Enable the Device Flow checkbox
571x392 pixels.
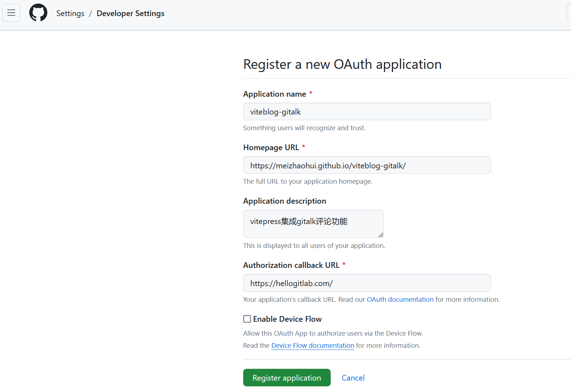coord(247,319)
